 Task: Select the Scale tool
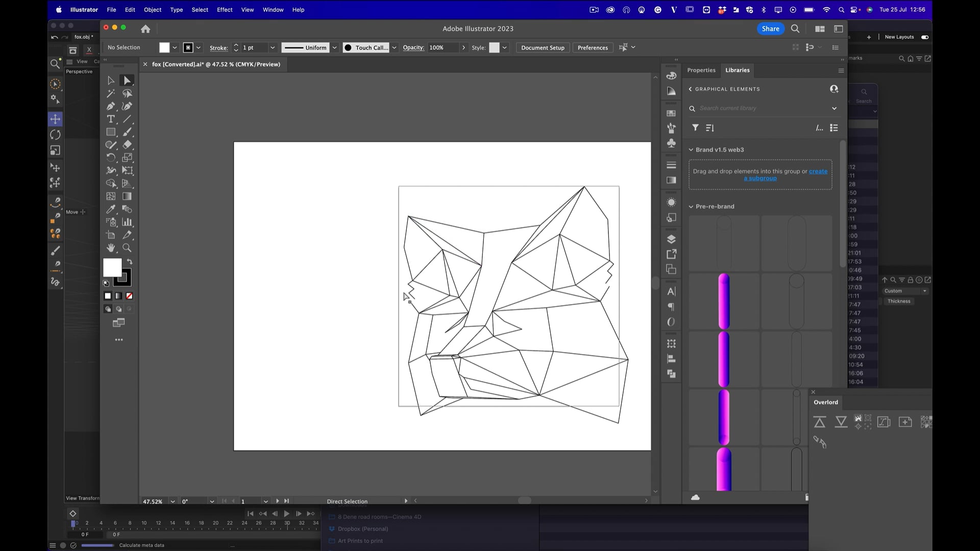[x=127, y=158]
